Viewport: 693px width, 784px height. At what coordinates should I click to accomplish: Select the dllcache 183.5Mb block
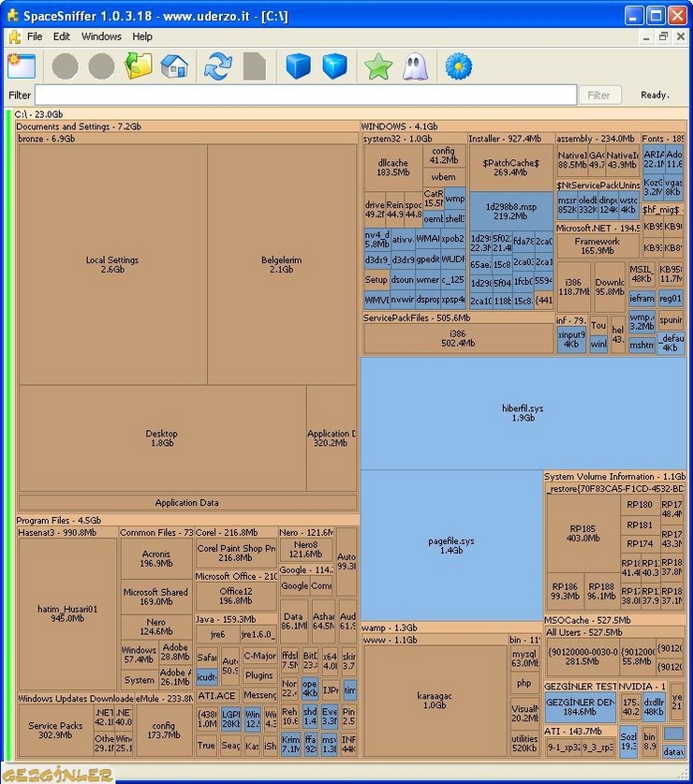click(393, 168)
